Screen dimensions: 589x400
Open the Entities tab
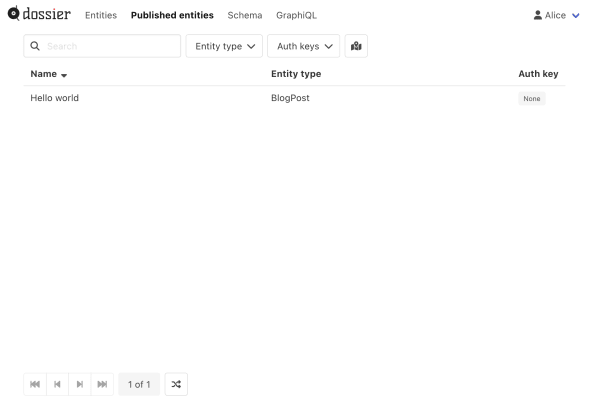101,15
